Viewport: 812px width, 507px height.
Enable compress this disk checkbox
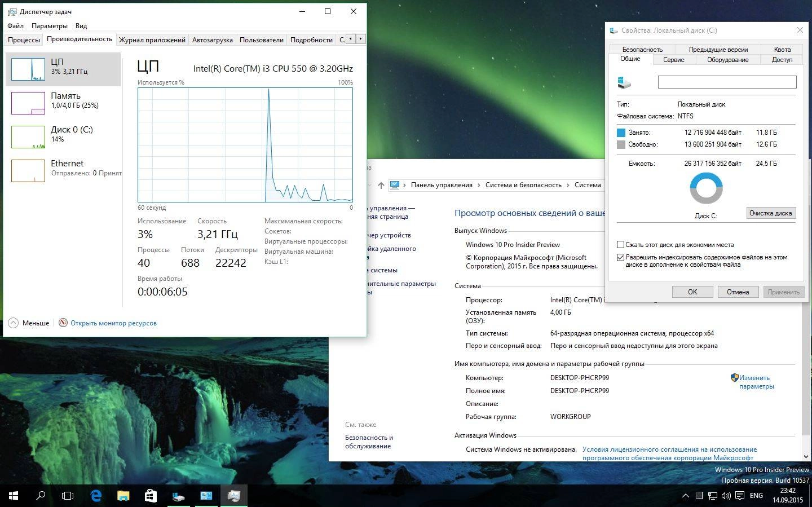(621, 245)
